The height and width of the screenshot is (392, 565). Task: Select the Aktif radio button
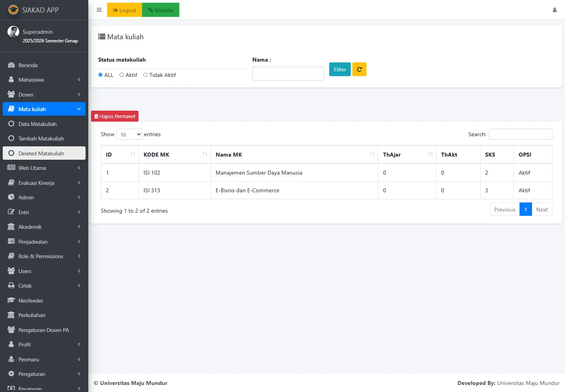click(x=122, y=75)
